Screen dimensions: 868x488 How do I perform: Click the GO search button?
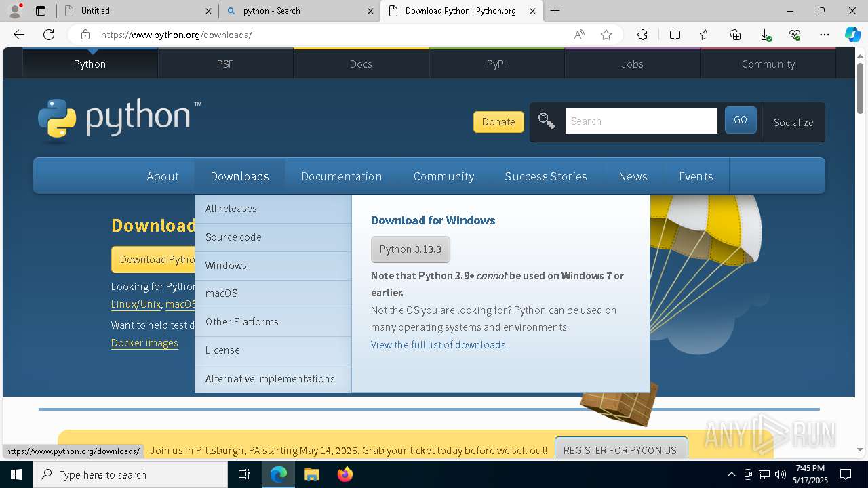pyautogui.click(x=741, y=120)
